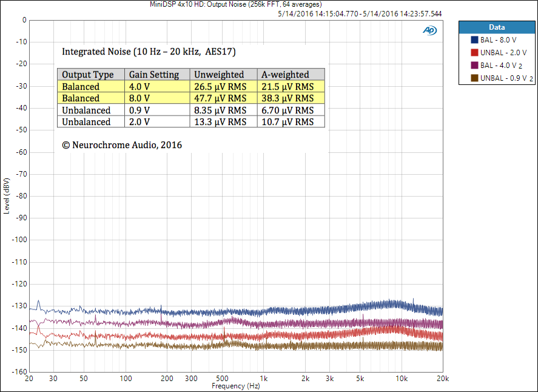The height and width of the screenshot is (392, 538).
Task: Click the -160 level tick label
Action: point(19,372)
